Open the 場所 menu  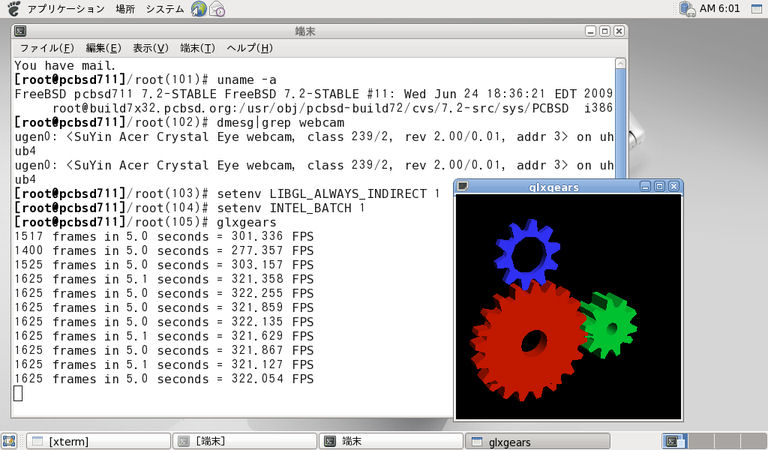125,9
